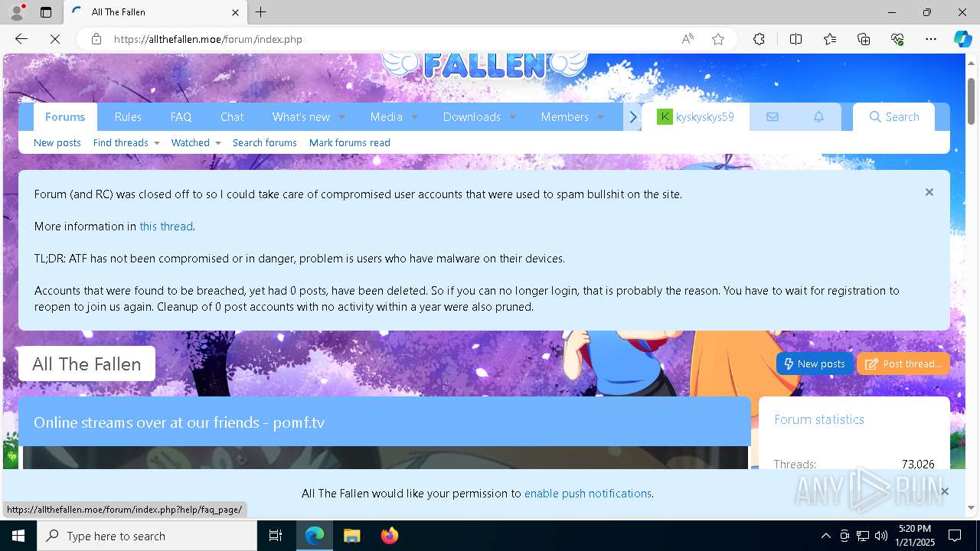The image size is (980, 551).
Task: Dismiss push notification prompt X
Action: [944, 491]
